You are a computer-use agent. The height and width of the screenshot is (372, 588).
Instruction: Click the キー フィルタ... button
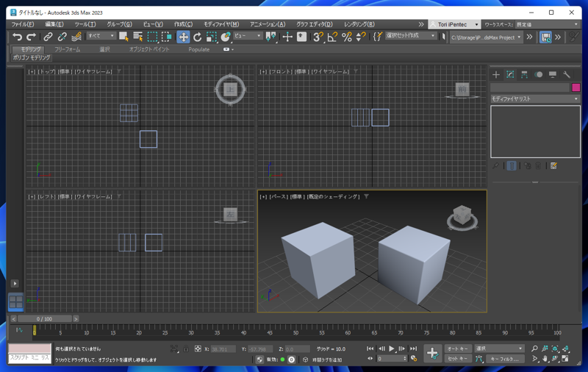click(x=505, y=359)
